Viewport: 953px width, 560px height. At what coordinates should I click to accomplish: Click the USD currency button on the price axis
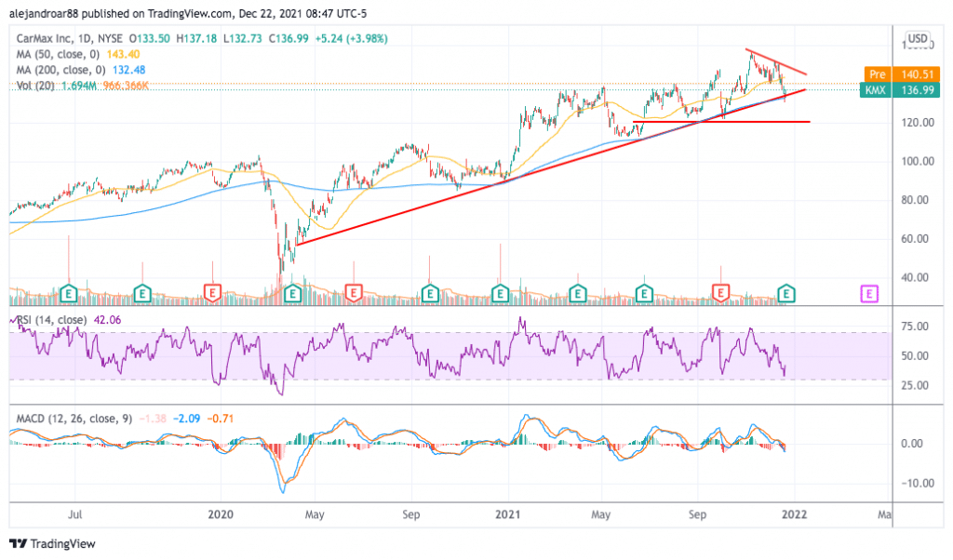point(918,39)
